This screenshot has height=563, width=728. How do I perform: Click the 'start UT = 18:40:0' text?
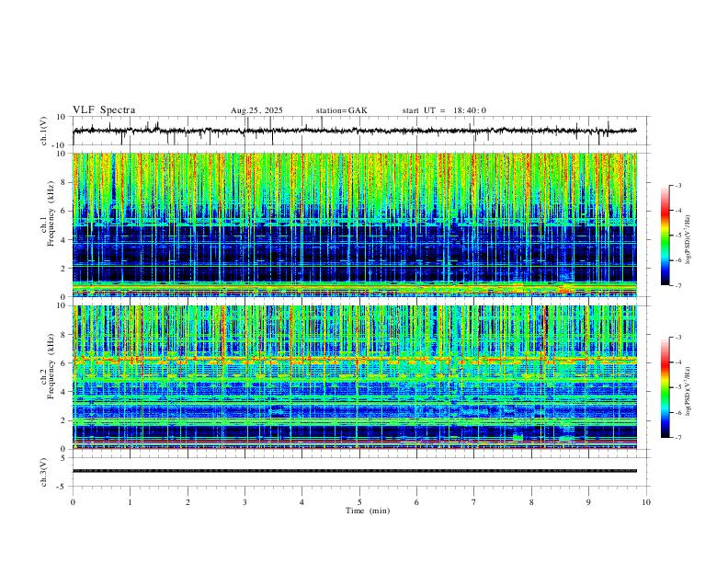pos(444,110)
